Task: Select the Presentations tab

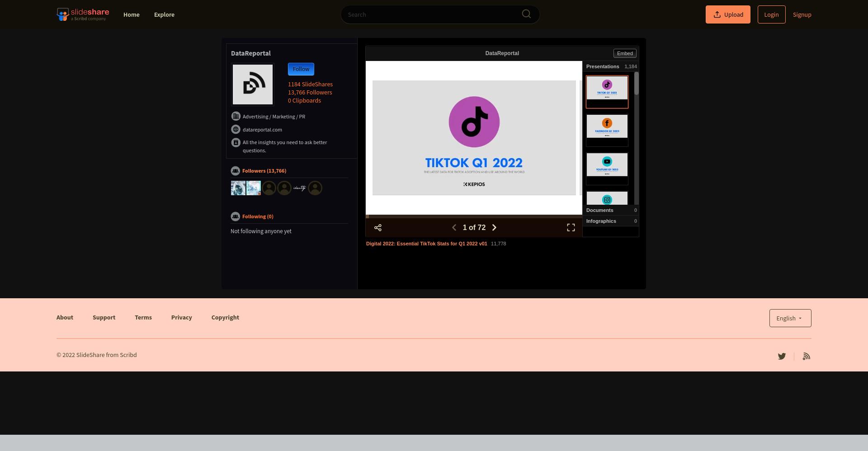Action: coord(611,66)
